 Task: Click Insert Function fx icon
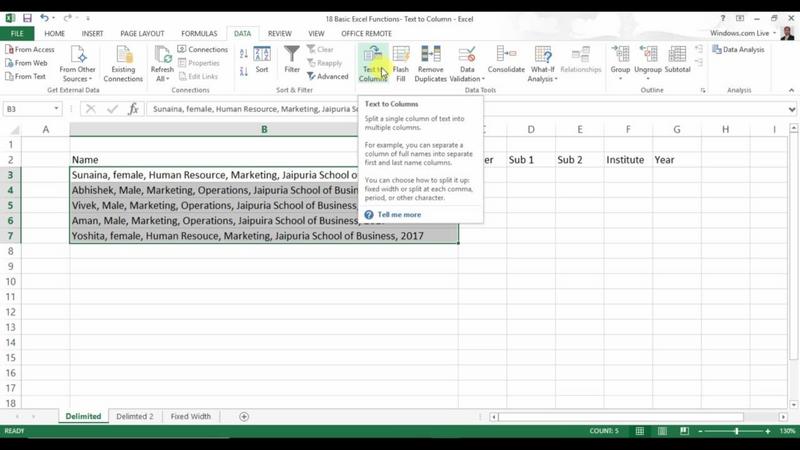[x=133, y=109]
